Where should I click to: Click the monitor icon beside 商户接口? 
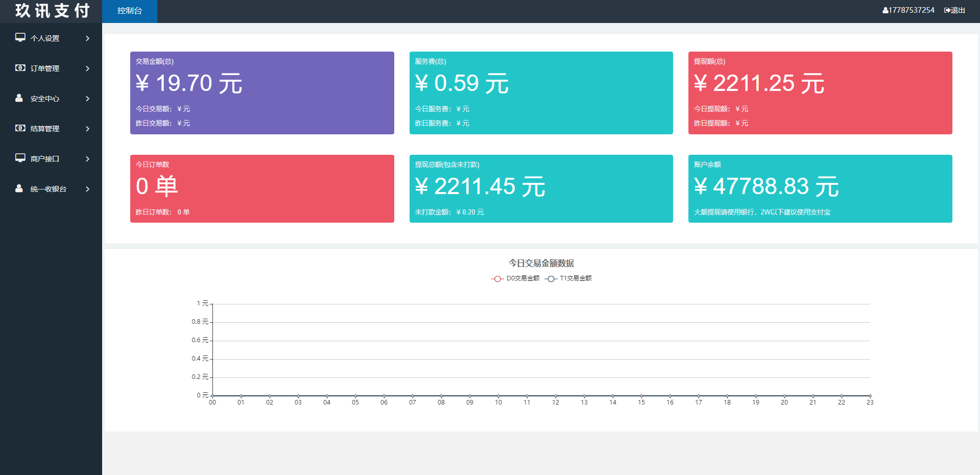pos(20,158)
